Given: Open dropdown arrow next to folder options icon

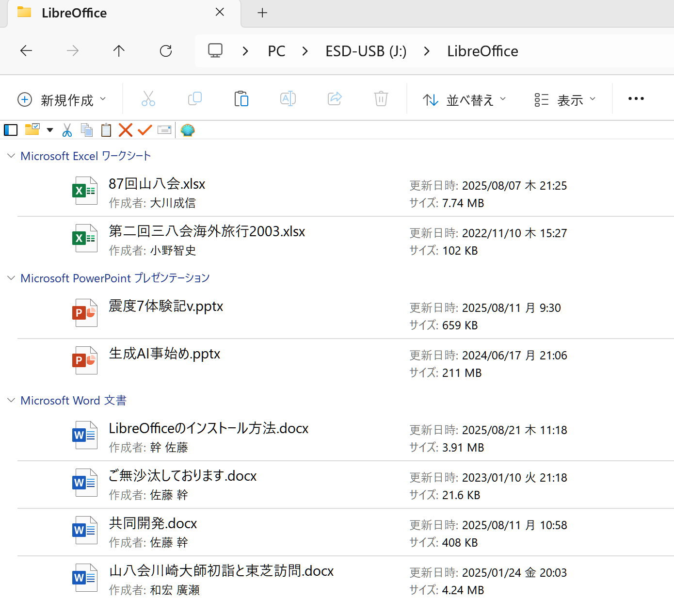Looking at the screenshot, I should [49, 130].
